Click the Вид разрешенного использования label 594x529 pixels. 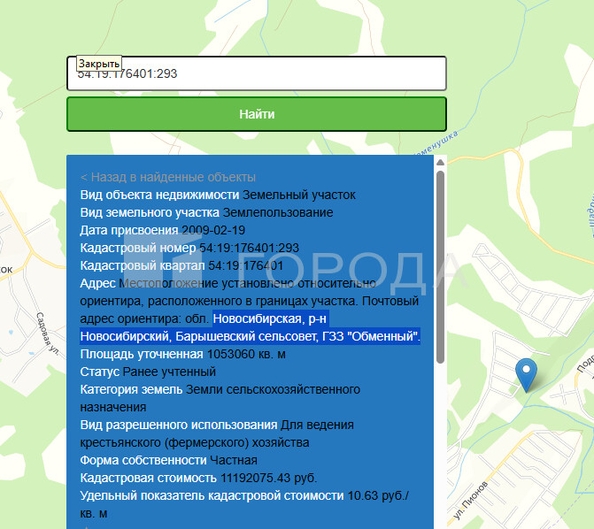pyautogui.click(x=178, y=425)
